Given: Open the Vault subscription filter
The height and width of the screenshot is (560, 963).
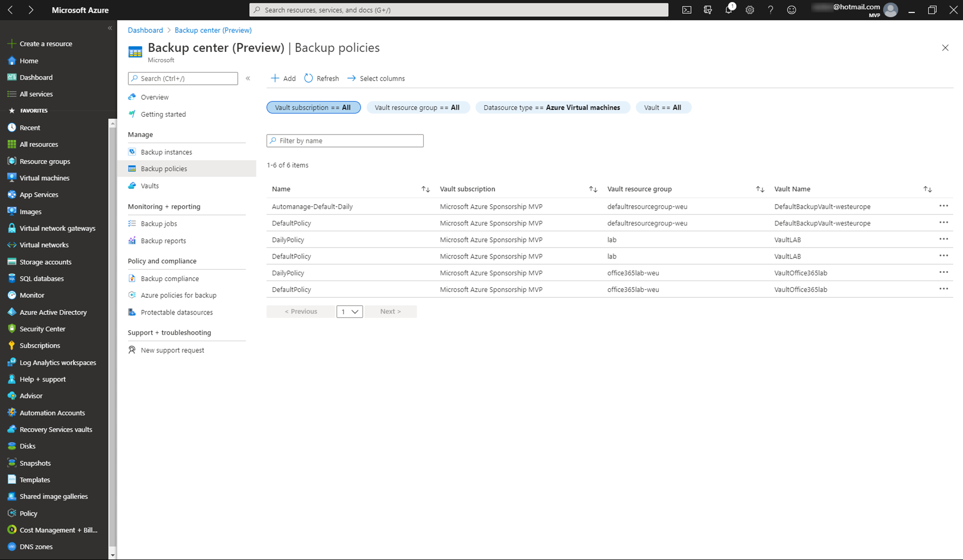Looking at the screenshot, I should pyautogui.click(x=313, y=107).
